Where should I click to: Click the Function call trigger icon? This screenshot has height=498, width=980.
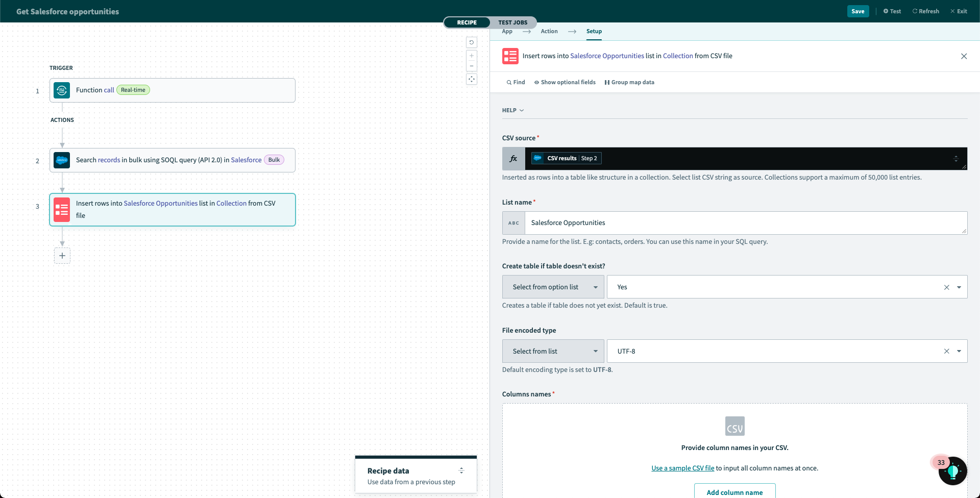[x=62, y=90]
